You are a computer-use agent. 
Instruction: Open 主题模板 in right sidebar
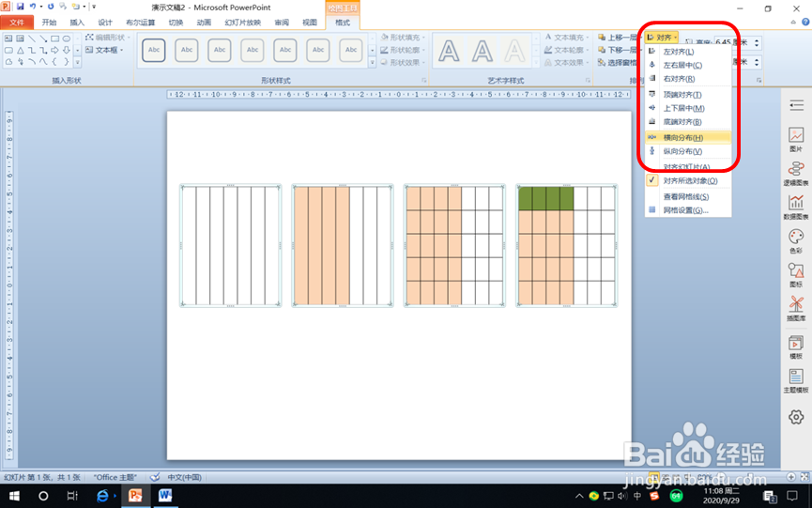pyautogui.click(x=796, y=380)
